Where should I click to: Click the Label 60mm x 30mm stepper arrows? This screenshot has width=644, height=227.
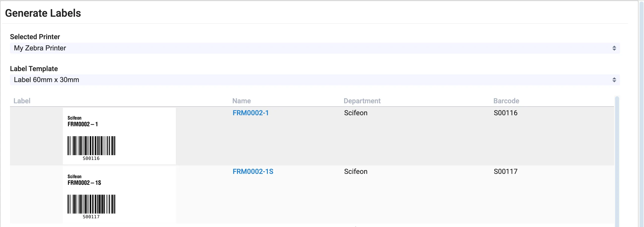(x=614, y=80)
